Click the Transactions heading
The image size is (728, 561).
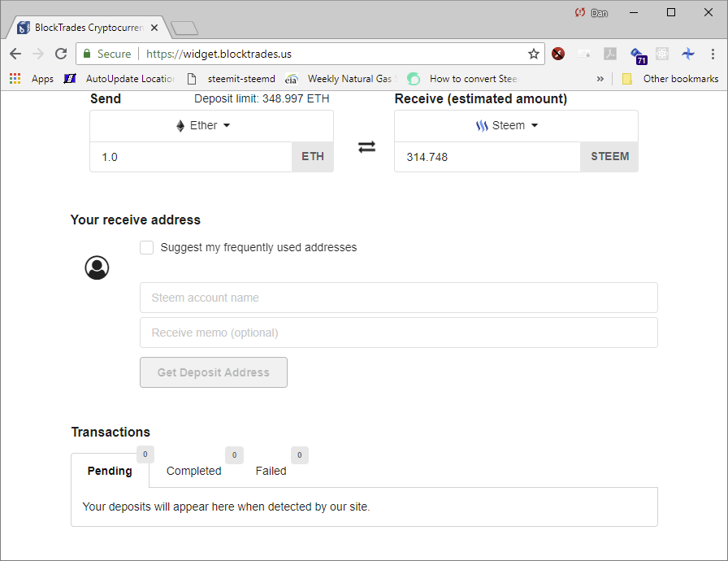point(111,432)
